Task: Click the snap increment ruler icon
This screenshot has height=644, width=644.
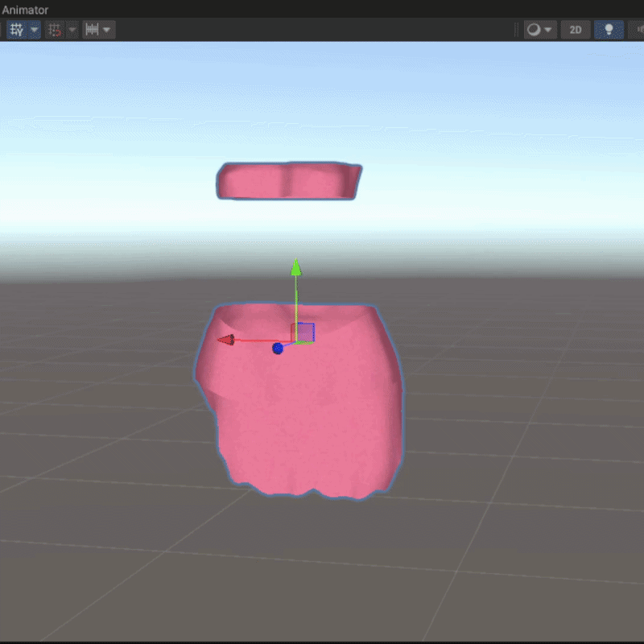Action: pos(92,30)
